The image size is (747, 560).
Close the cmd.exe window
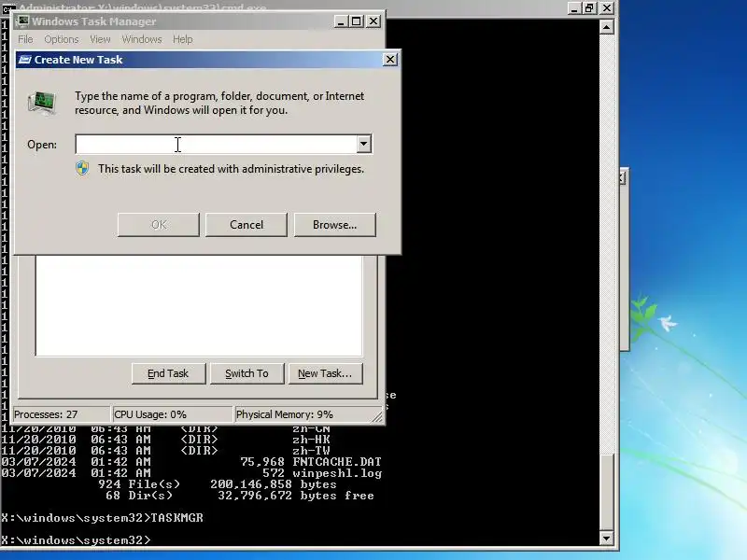click(x=606, y=8)
